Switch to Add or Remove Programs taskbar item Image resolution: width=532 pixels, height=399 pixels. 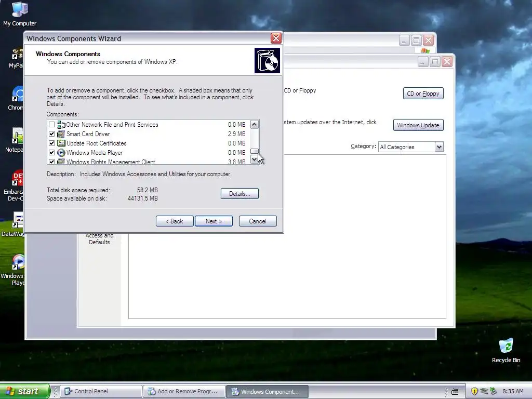click(184, 391)
